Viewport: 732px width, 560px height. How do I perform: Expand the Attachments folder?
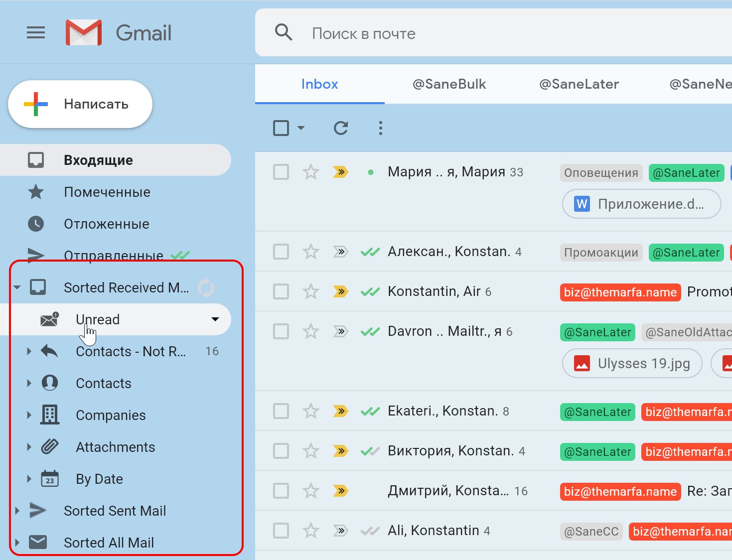[x=29, y=447]
